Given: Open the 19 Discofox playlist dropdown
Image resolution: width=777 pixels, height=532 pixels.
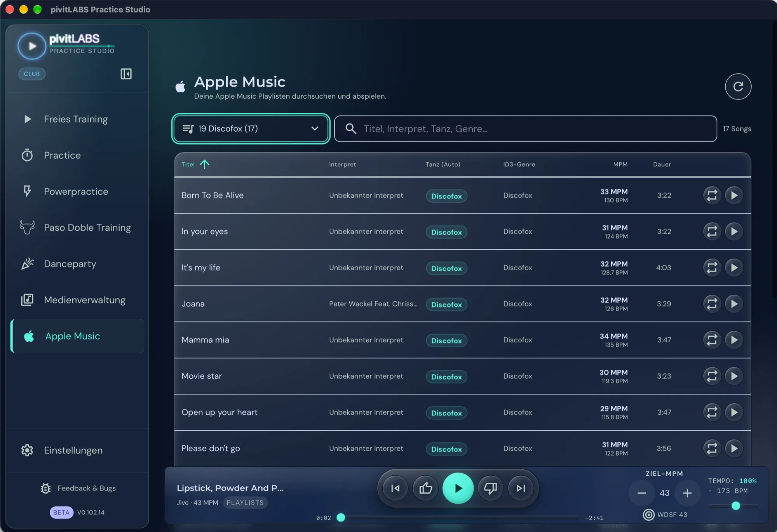Looking at the screenshot, I should click(x=251, y=129).
